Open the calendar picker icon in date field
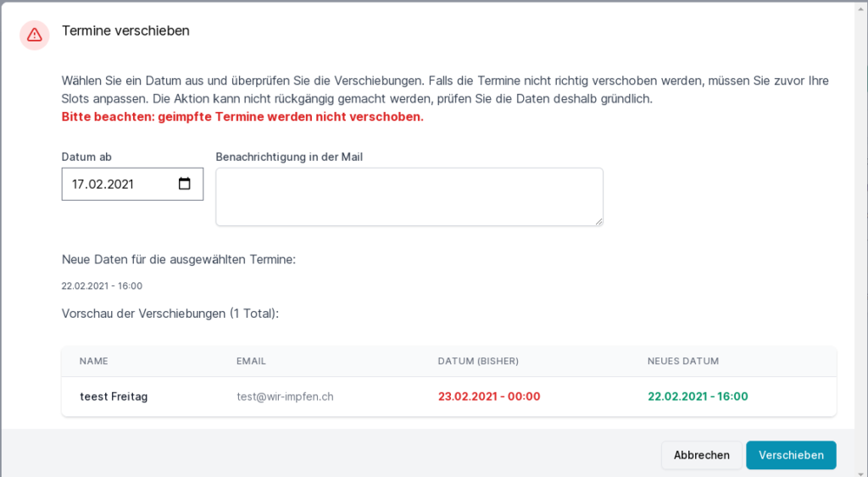Screen dimensions: 868x477 click(185, 184)
